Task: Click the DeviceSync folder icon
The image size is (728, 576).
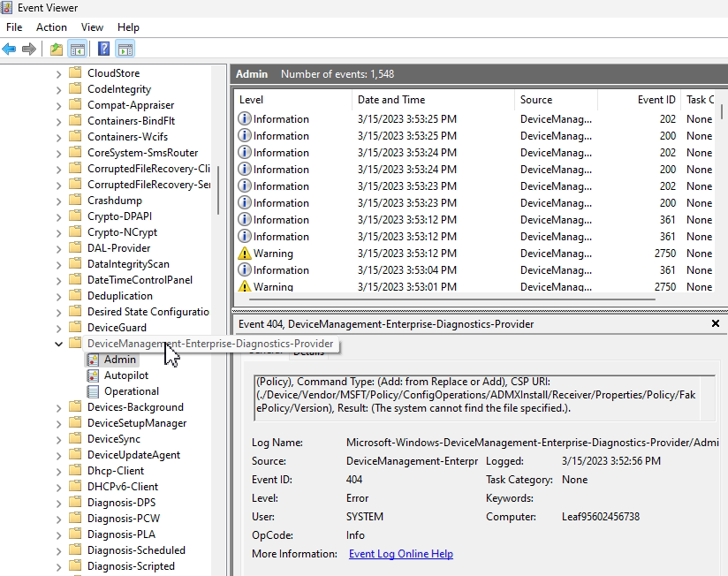Action: tap(75, 438)
